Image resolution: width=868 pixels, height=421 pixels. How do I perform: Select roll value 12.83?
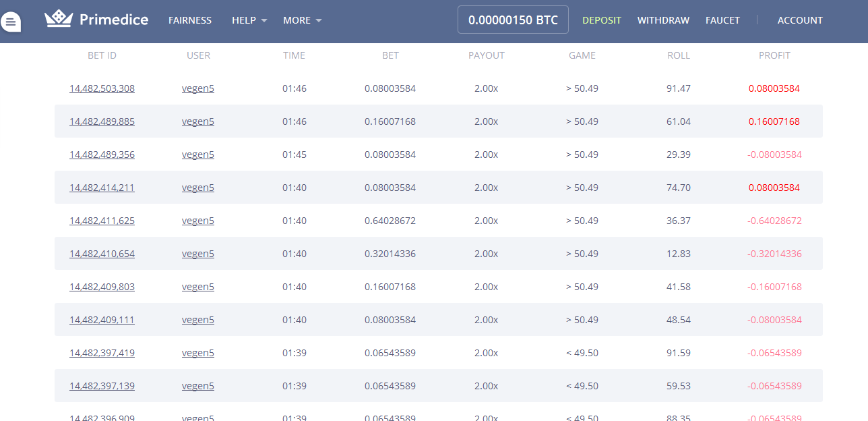click(679, 254)
